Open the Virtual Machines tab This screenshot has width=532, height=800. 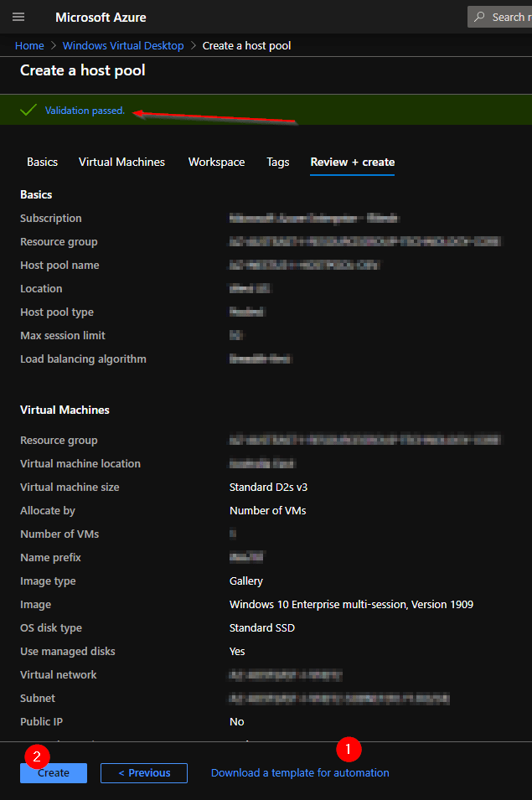tap(121, 162)
